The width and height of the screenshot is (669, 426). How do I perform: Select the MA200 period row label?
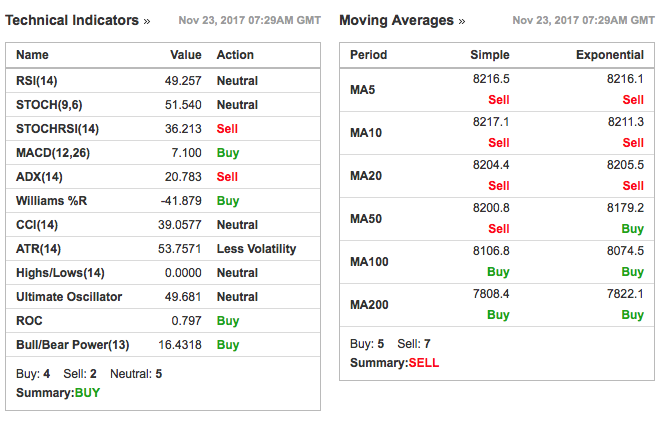[x=370, y=305]
